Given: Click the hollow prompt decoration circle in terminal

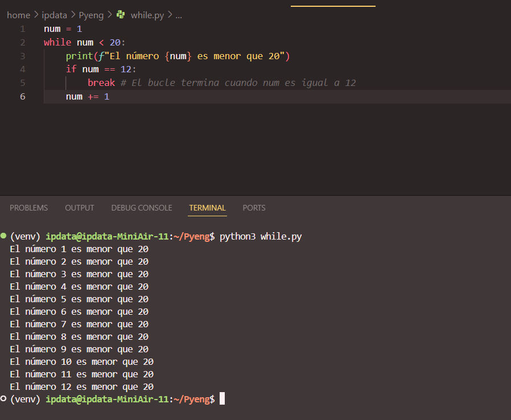Looking at the screenshot, I should (3, 398).
